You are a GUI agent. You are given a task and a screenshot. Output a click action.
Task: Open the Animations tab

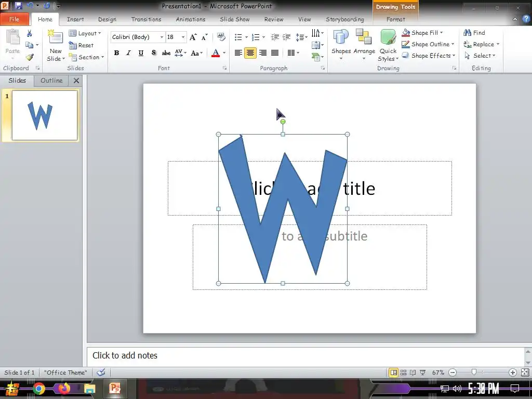pyautogui.click(x=190, y=19)
